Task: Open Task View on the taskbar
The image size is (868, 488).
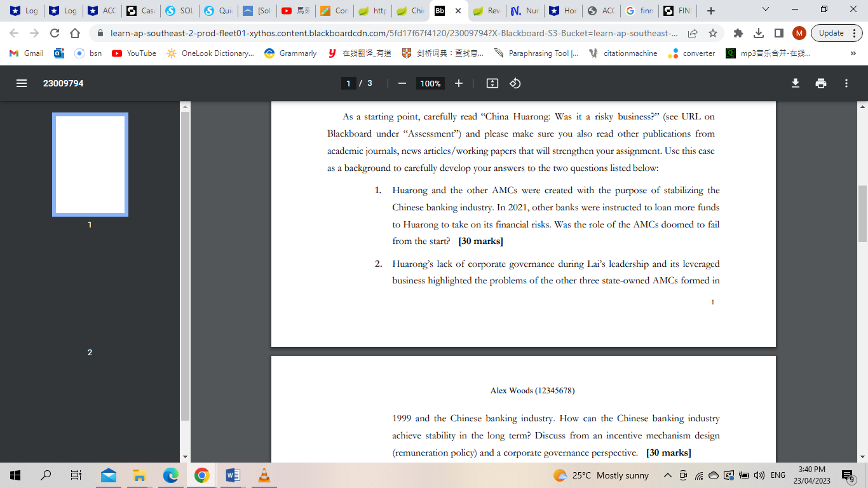Action: (x=76, y=475)
